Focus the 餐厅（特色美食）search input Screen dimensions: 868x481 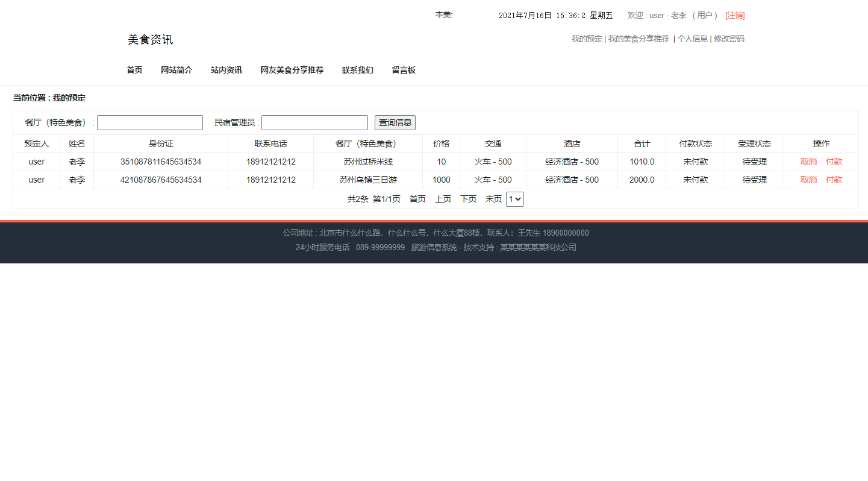[x=150, y=123]
